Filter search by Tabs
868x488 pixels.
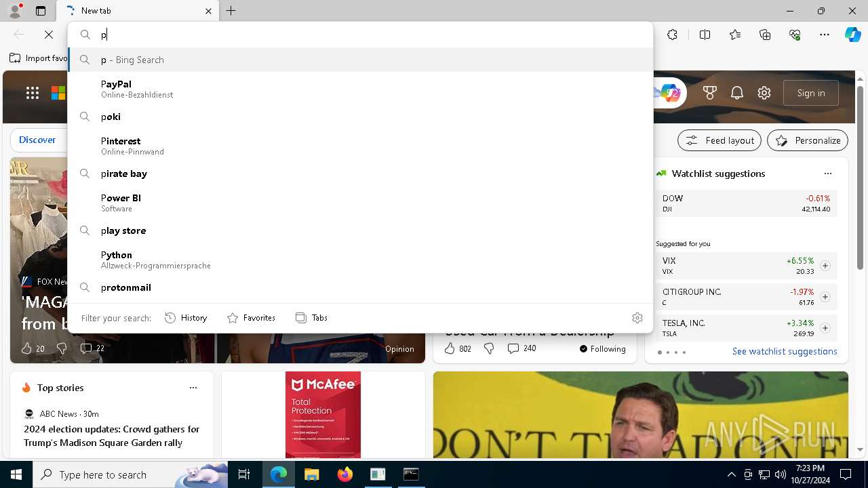pos(311,317)
